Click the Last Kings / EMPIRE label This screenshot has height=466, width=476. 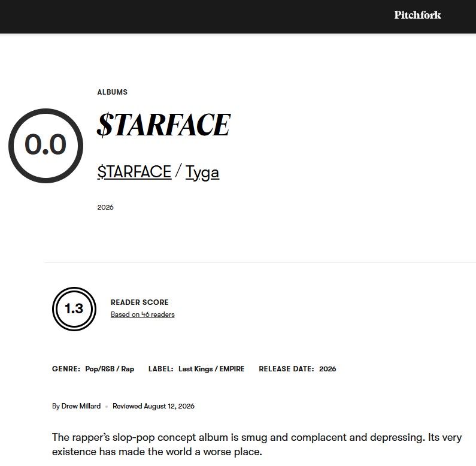point(211,369)
